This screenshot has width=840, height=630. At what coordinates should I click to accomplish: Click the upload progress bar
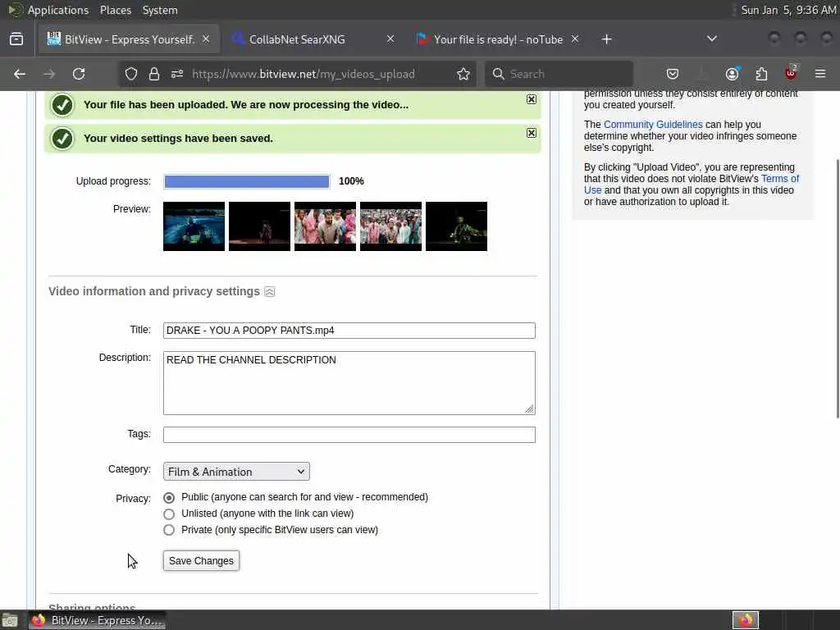click(x=246, y=181)
